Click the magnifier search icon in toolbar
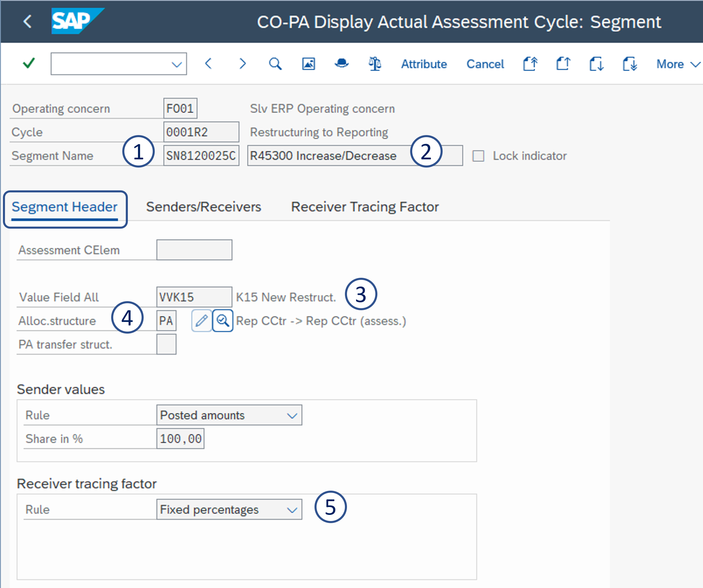Image resolution: width=703 pixels, height=588 pixels. click(275, 63)
